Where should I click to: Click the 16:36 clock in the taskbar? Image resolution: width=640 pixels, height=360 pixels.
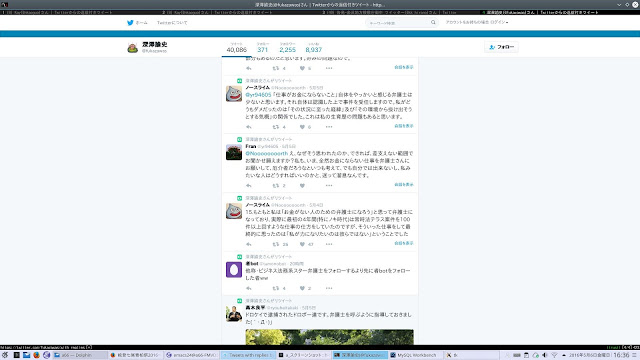point(621,355)
